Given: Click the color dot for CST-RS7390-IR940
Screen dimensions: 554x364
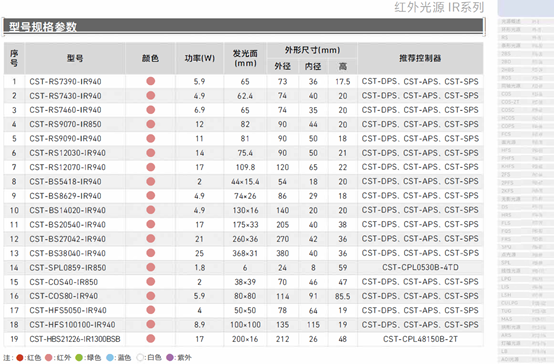Looking at the screenshot, I should tap(151, 81).
